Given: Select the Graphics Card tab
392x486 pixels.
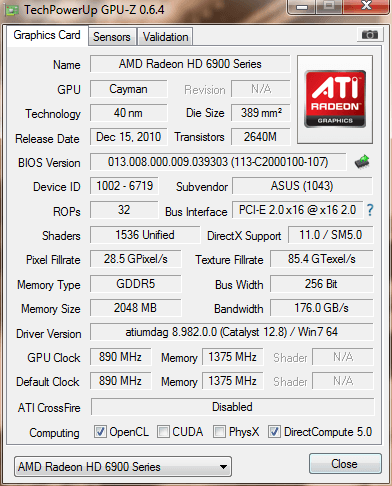Looking at the screenshot, I should click(47, 35).
